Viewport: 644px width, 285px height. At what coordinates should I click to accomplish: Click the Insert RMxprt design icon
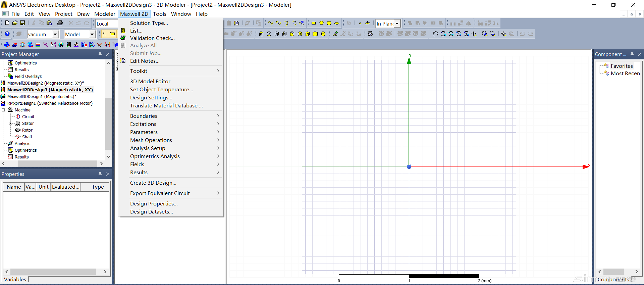click(76, 44)
